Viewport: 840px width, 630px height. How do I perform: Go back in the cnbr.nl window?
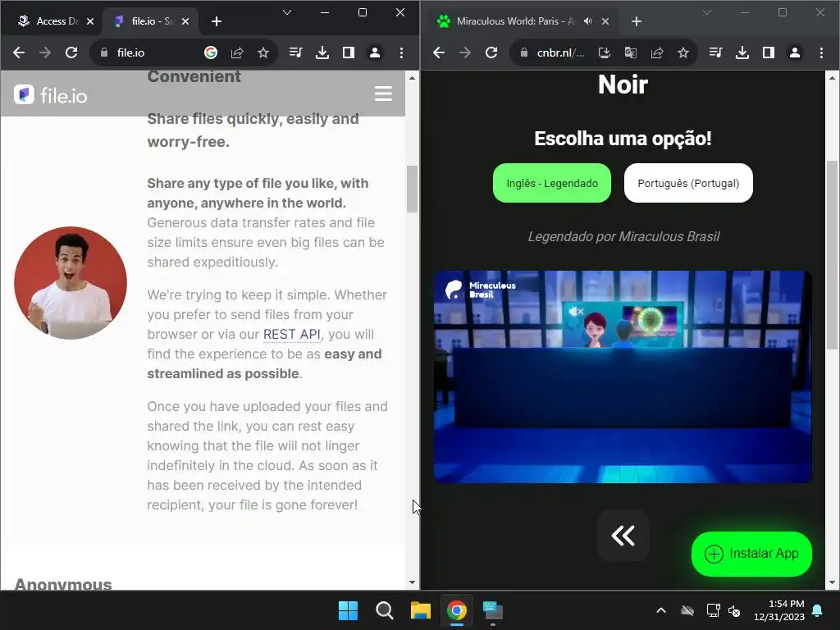(x=439, y=52)
